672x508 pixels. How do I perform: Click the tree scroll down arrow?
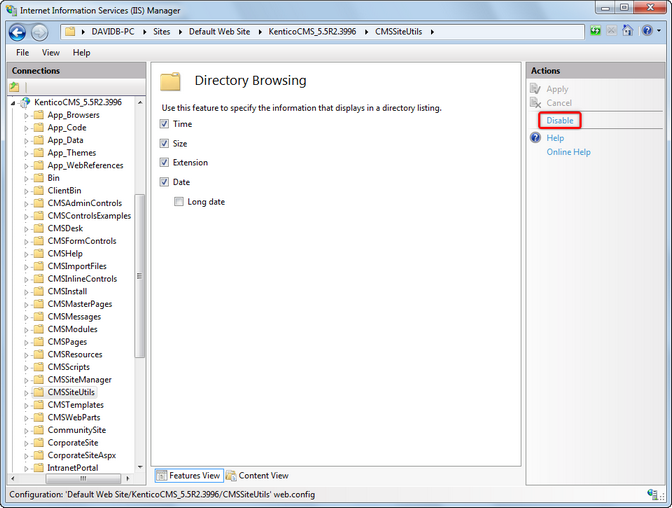[x=140, y=467]
